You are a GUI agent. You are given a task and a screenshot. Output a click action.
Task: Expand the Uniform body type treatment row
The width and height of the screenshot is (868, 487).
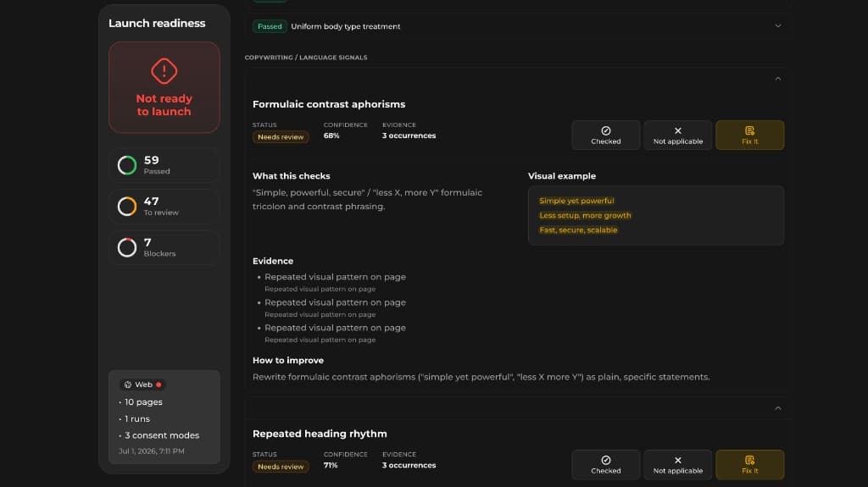[x=778, y=26]
